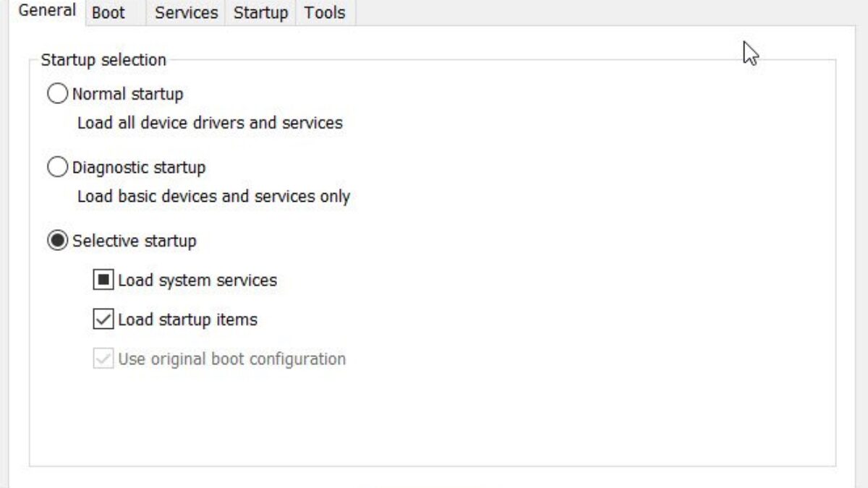Image resolution: width=868 pixels, height=488 pixels.
Task: Click the 'Diagnostic startup' label text
Action: click(139, 168)
